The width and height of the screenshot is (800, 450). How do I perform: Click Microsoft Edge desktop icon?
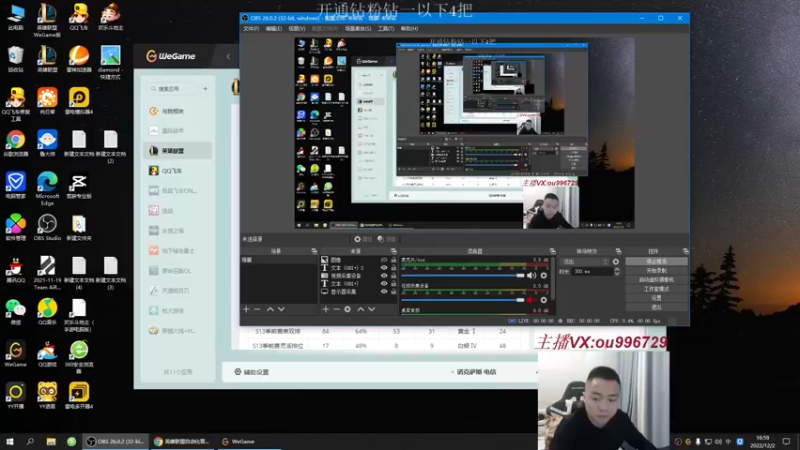(x=47, y=188)
